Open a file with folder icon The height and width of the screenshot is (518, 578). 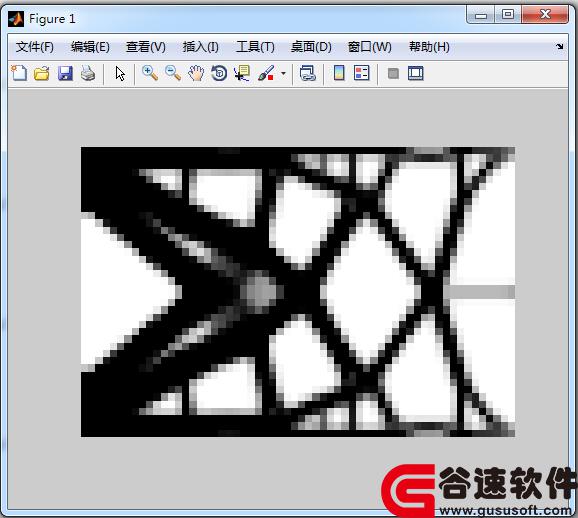[42, 73]
